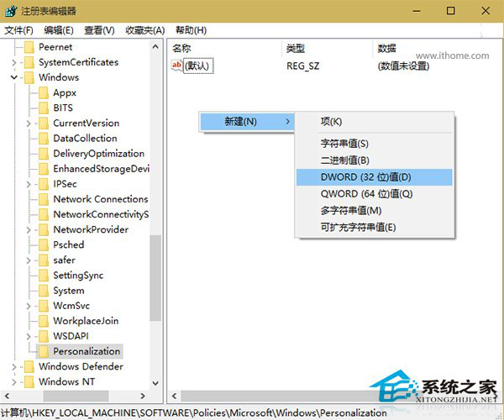504x420 pixels.
Task: Click the SystemCertificates folder icon
Action: [29, 62]
